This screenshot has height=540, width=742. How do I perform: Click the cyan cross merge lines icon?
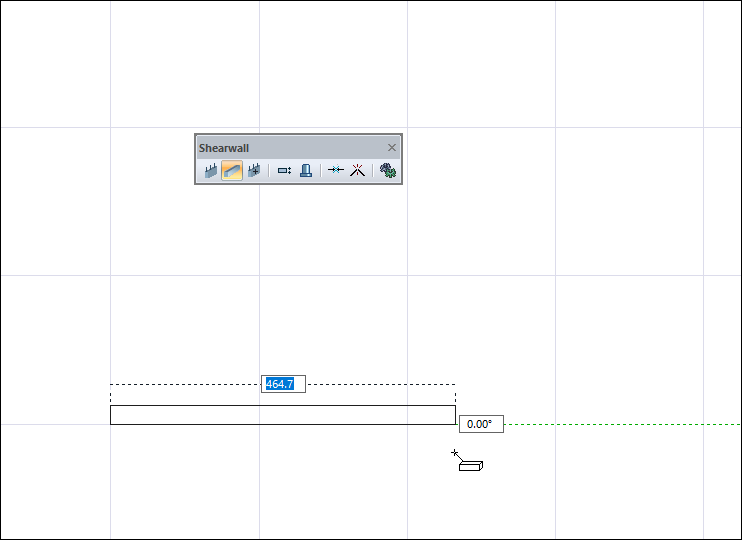pyautogui.click(x=336, y=170)
